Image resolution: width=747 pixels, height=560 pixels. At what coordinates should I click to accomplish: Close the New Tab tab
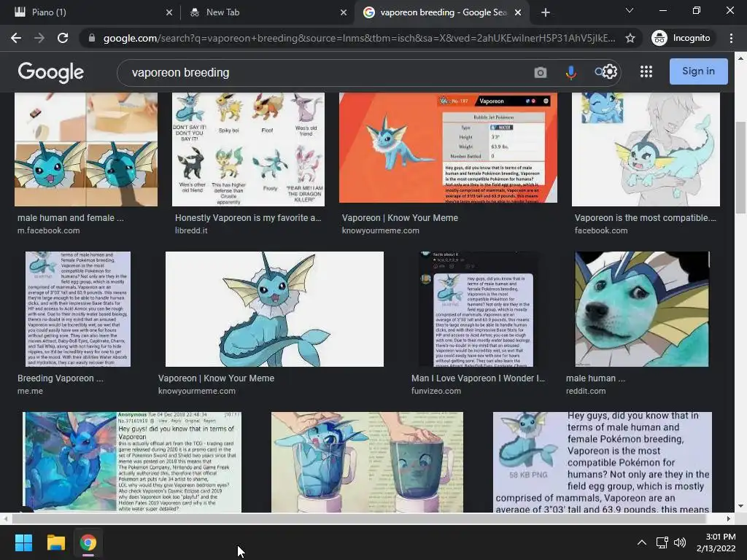[344, 12]
